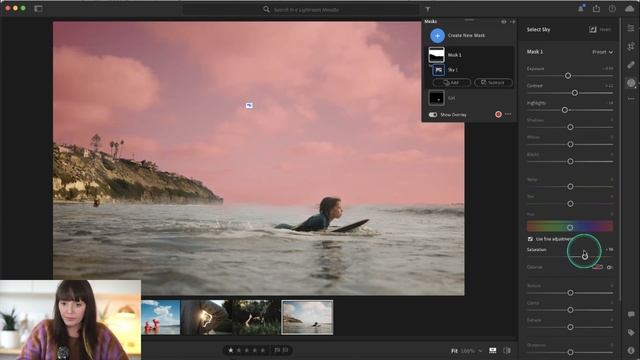Viewport: 640px width, 360px height.
Task: Select the red flamingo floats thumbnail
Action: [x=161, y=318]
